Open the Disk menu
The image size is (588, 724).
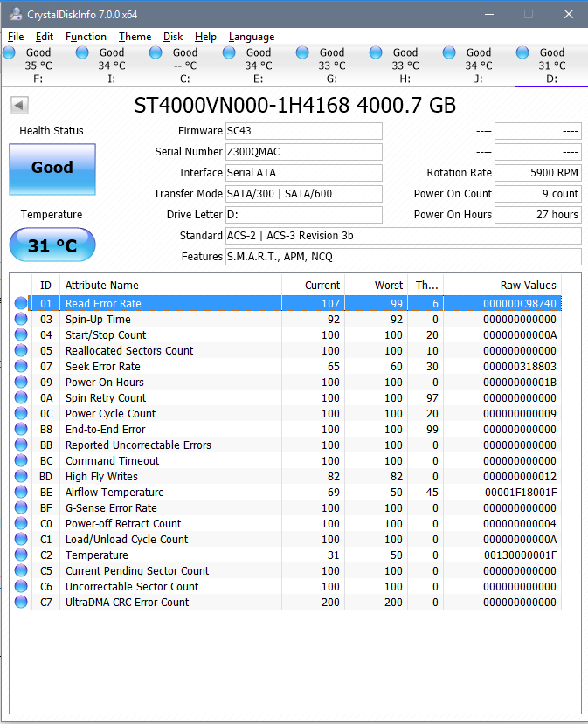tap(173, 37)
